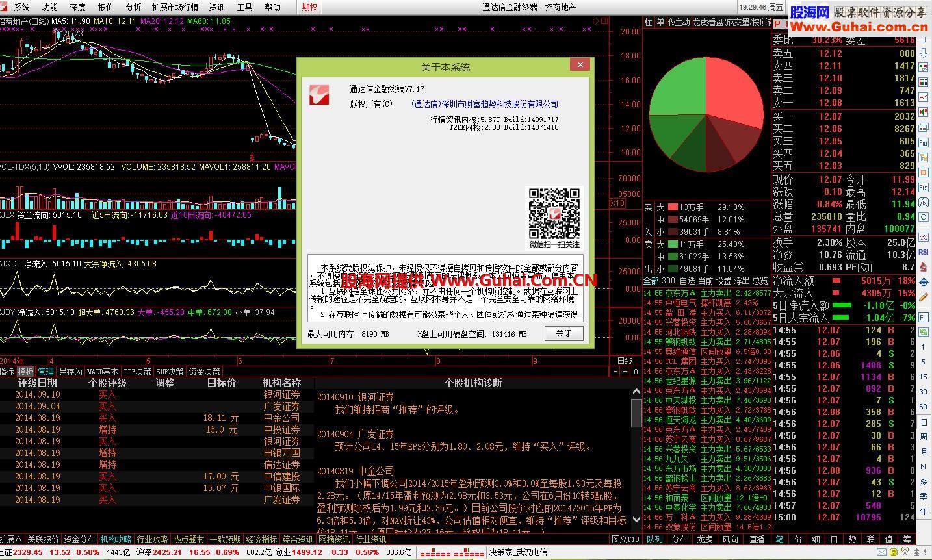Open the 资金分布 bottom tab
The width and height of the screenshot is (932, 560).
pyautogui.click(x=79, y=539)
